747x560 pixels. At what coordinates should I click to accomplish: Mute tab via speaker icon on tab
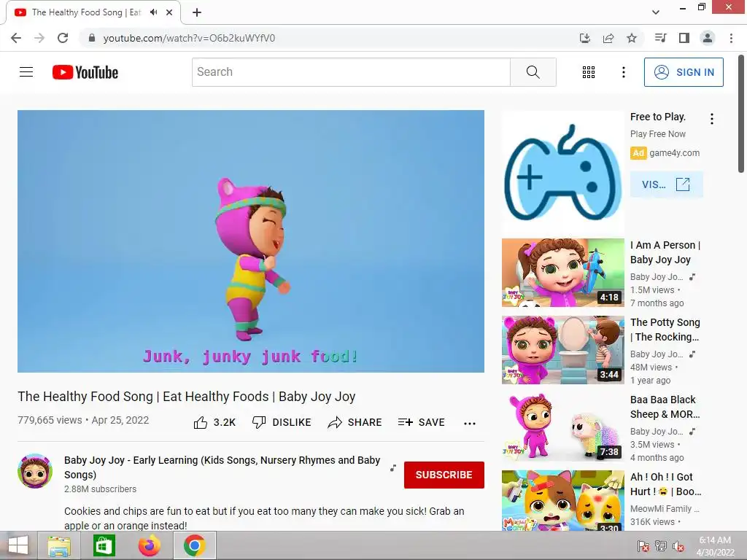pos(153,12)
